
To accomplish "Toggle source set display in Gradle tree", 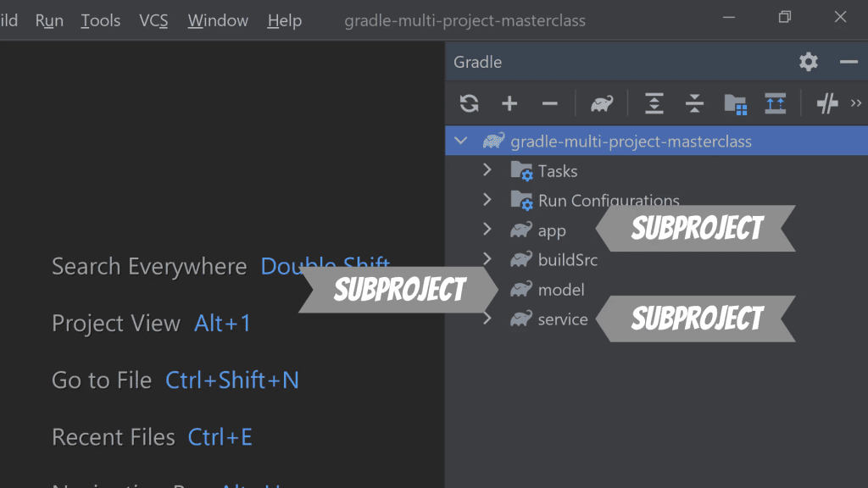I will [x=776, y=103].
